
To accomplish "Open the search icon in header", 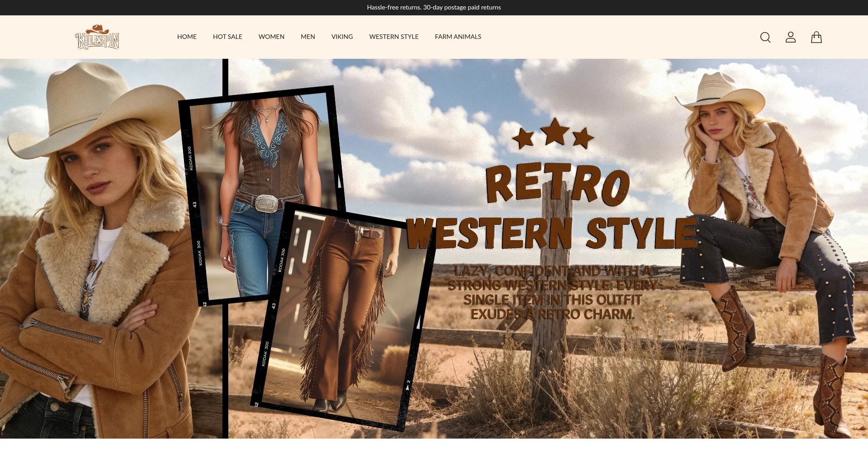I will click(x=765, y=37).
